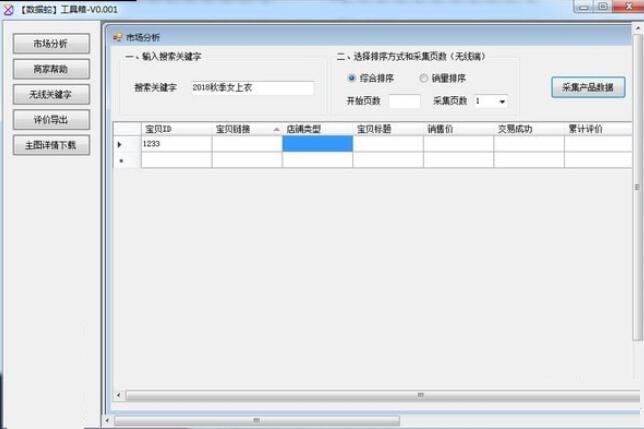Image resolution: width=644 pixels, height=429 pixels.
Task: Click the 店铺类型 column header
Action: coord(317,129)
